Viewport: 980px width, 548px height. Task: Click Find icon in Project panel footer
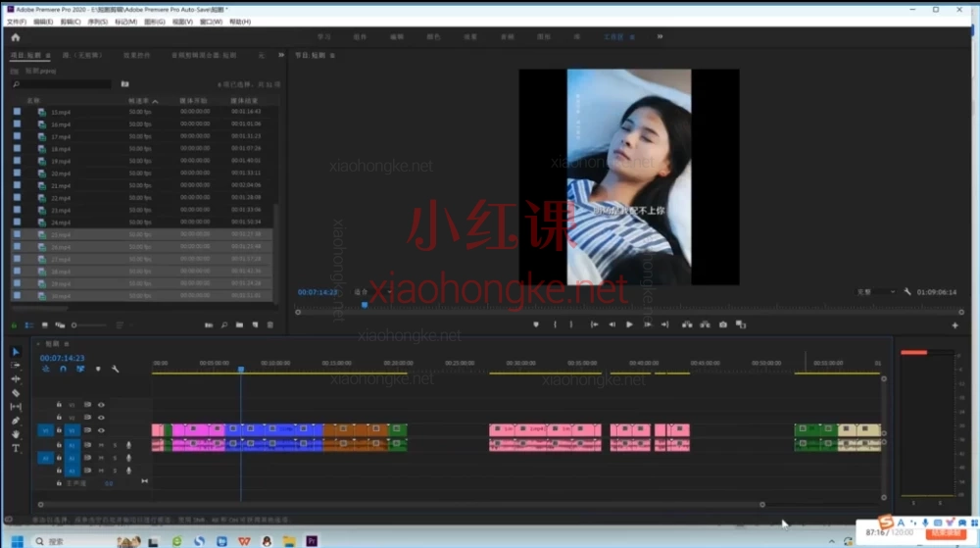(x=223, y=325)
